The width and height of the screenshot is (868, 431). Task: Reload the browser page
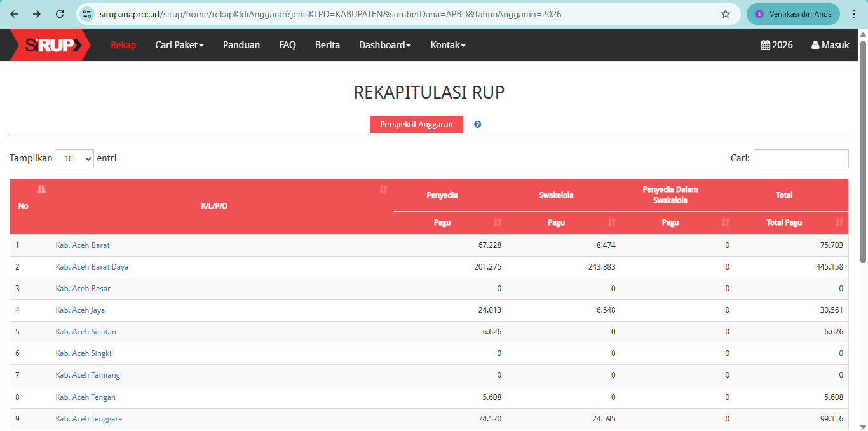pos(60,14)
